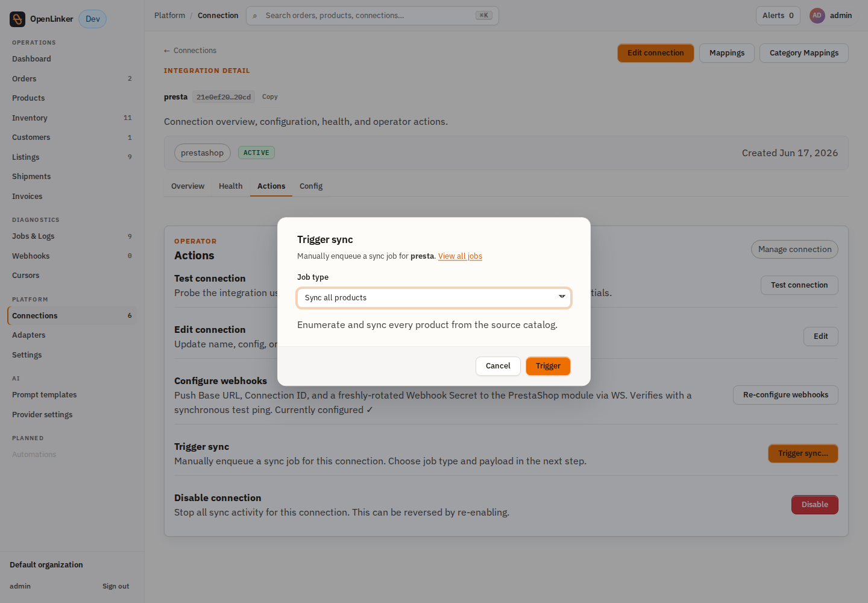Open Cursors in the sidebar
This screenshot has height=603, width=868.
click(72, 276)
